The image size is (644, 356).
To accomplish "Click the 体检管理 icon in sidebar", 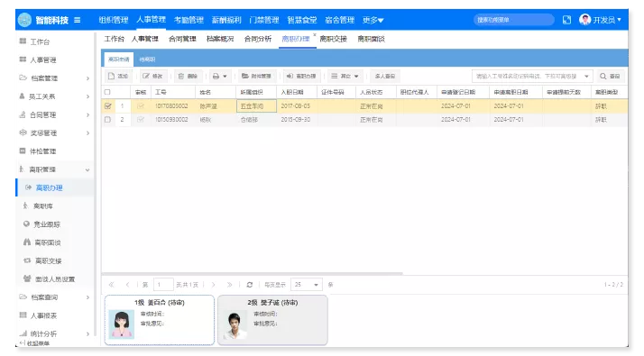I will [23, 151].
